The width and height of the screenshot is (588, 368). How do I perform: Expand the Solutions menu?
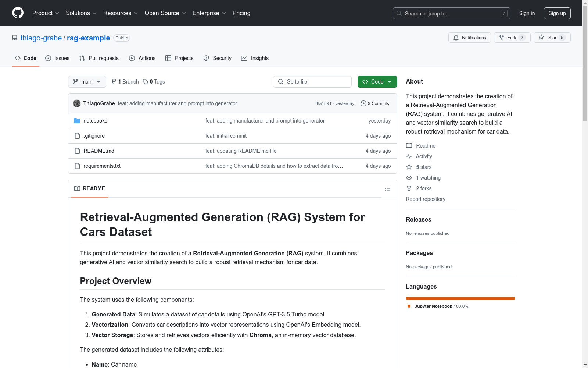tap(81, 13)
